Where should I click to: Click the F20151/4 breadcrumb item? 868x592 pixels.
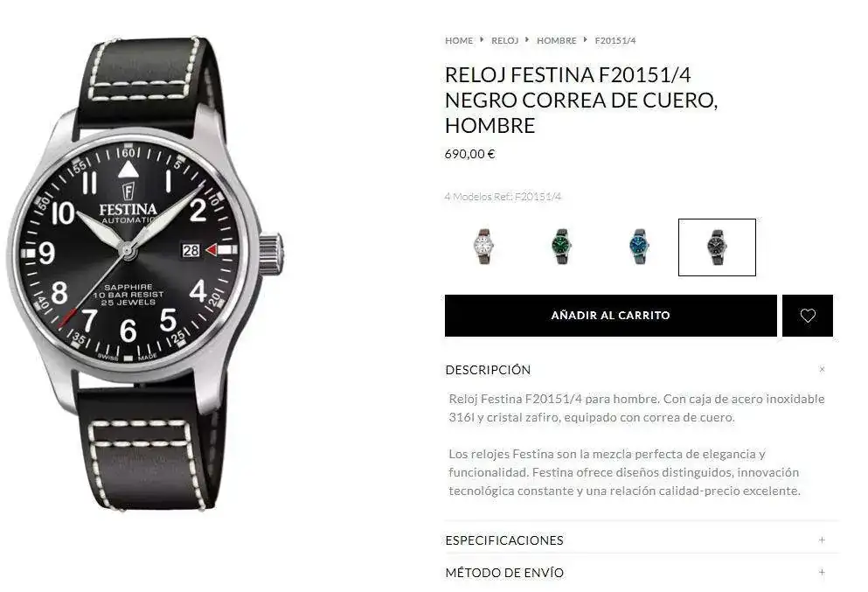(x=615, y=40)
